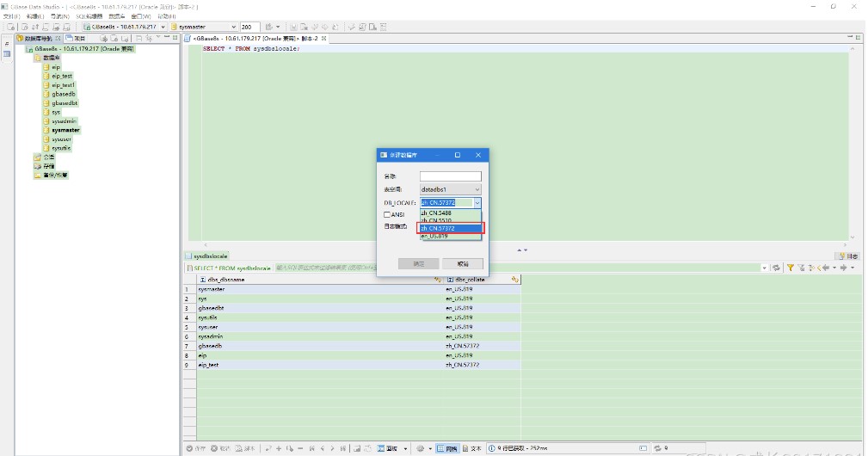
Task: Switch results to grid view
Action: pyautogui.click(x=447, y=448)
